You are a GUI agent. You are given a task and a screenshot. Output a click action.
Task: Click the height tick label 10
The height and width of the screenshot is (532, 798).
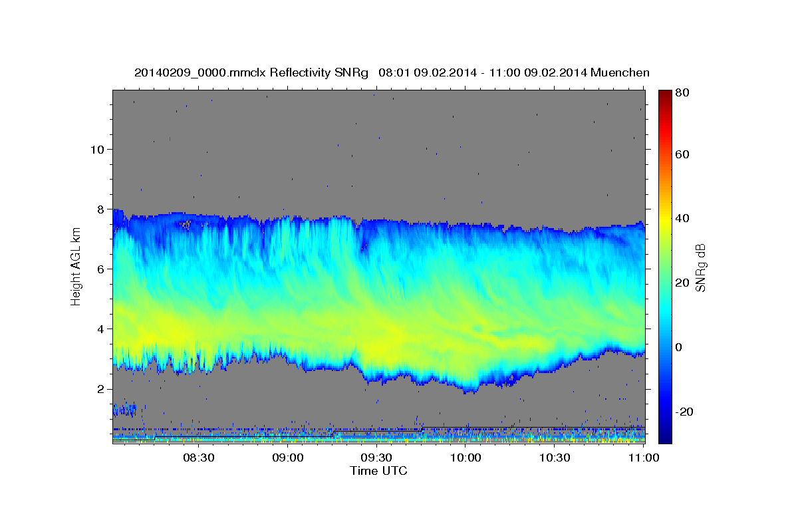96,149
